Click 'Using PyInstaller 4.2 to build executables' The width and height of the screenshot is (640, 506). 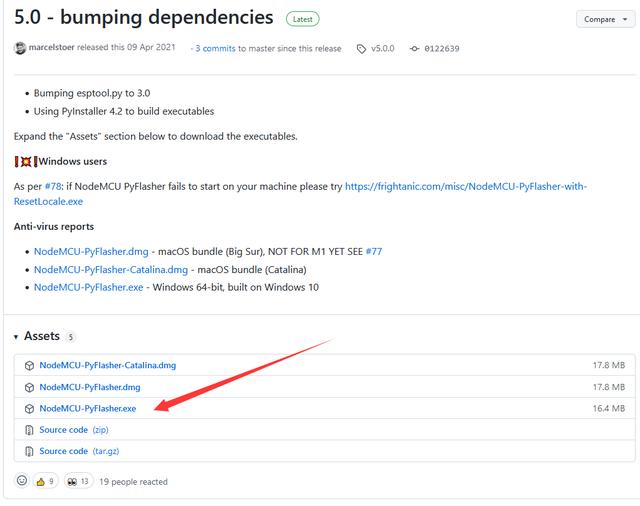coord(124,111)
